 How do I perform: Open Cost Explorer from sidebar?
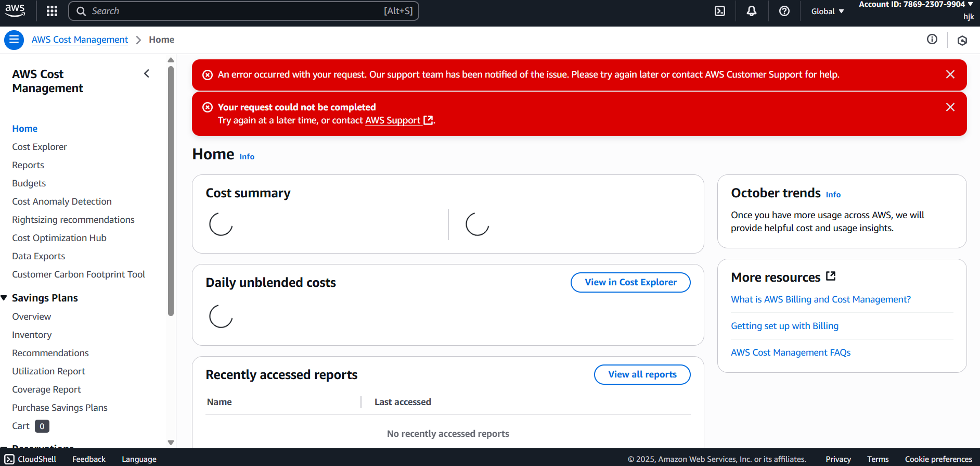point(40,147)
